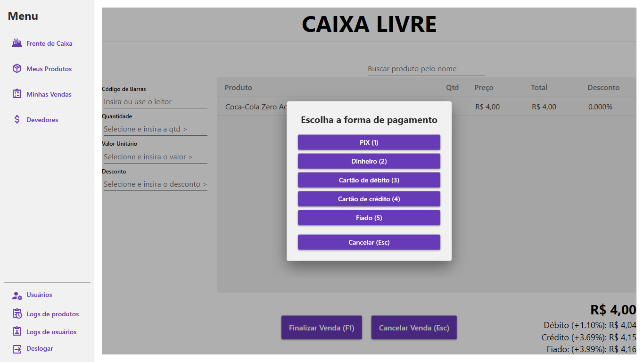The image size is (644, 362).
Task: Focus the Código de Barras input field
Action: pos(155,102)
